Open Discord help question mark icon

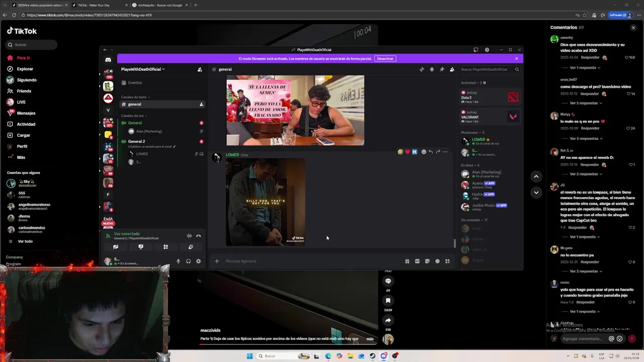487,50
